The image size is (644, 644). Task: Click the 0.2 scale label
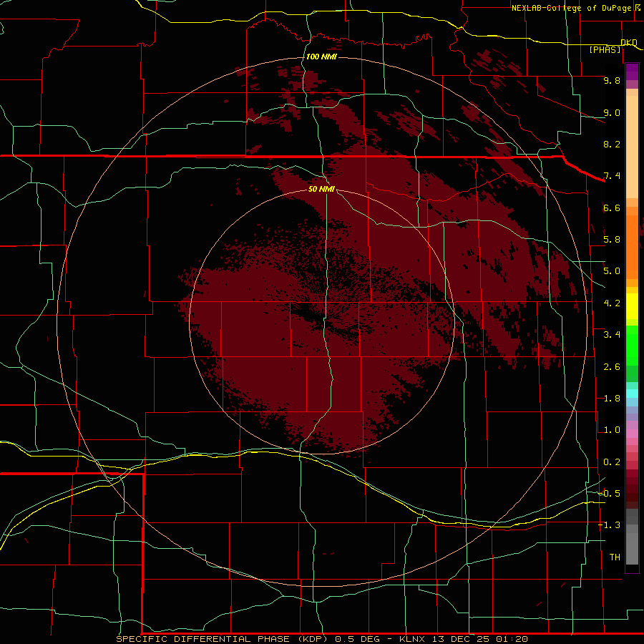pyautogui.click(x=612, y=462)
